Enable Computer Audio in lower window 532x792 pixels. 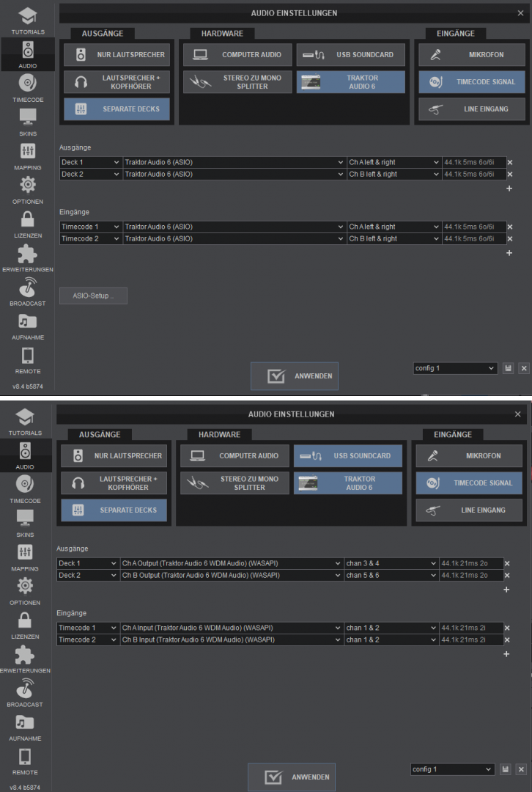(x=234, y=455)
